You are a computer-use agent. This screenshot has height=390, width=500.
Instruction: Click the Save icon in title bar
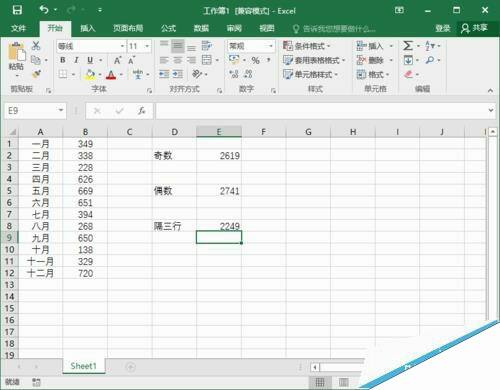pyautogui.click(x=17, y=10)
